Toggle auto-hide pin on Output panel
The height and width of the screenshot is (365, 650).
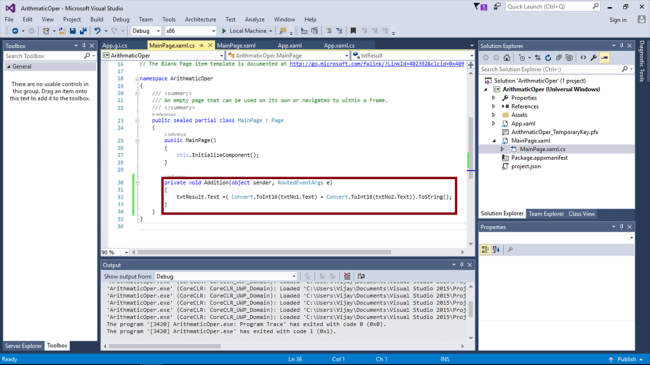click(x=462, y=265)
